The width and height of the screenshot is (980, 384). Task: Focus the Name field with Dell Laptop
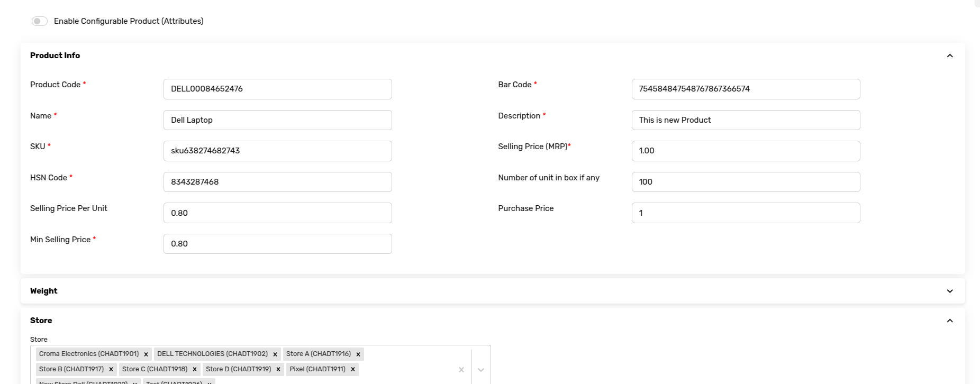tap(278, 120)
